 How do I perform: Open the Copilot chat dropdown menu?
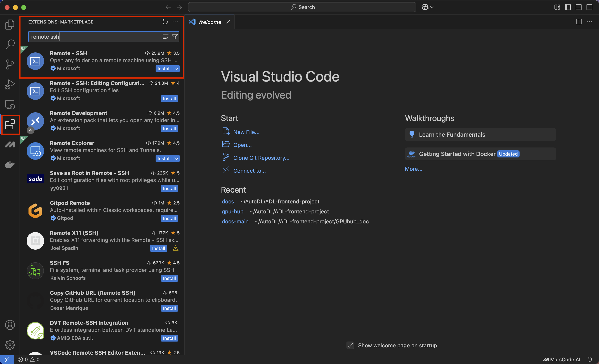[432, 7]
